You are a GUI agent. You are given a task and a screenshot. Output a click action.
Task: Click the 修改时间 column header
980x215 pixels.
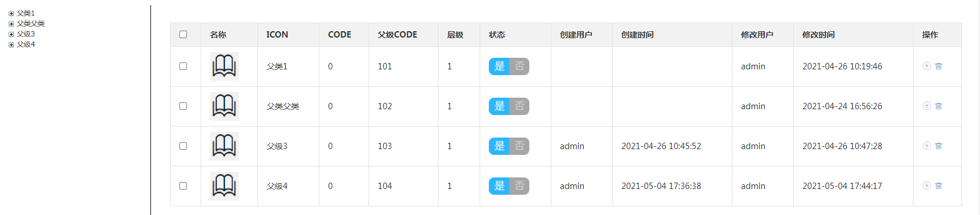coord(819,35)
